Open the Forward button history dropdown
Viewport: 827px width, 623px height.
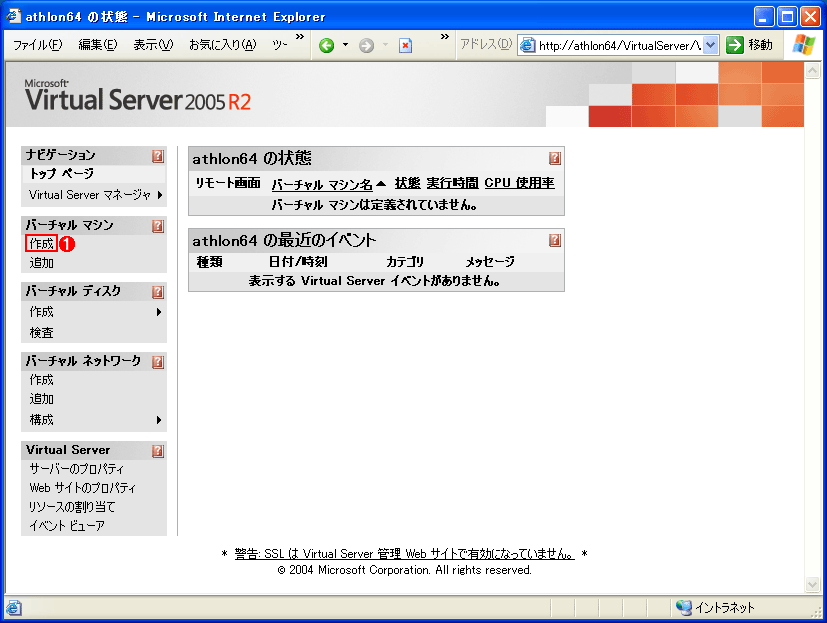[386, 45]
